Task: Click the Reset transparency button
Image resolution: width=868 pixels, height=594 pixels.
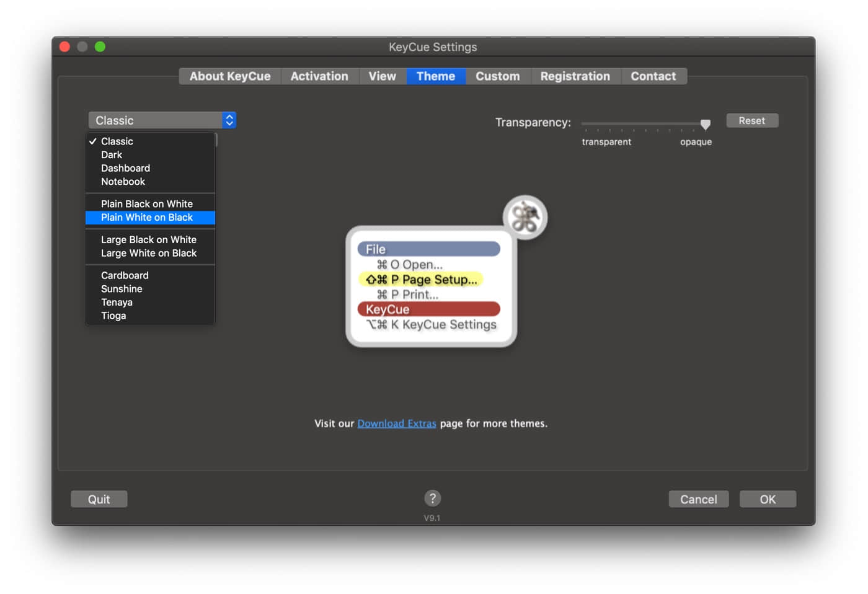Action: [x=751, y=121]
